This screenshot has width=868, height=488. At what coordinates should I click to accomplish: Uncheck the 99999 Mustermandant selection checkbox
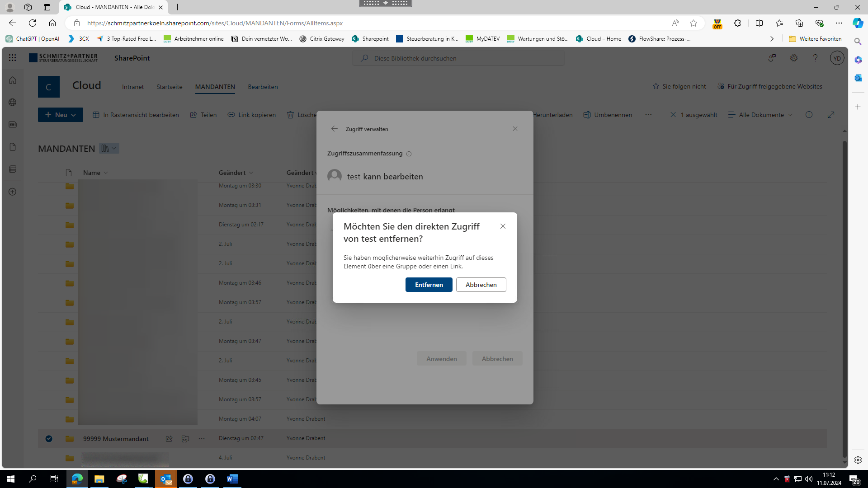(49, 439)
